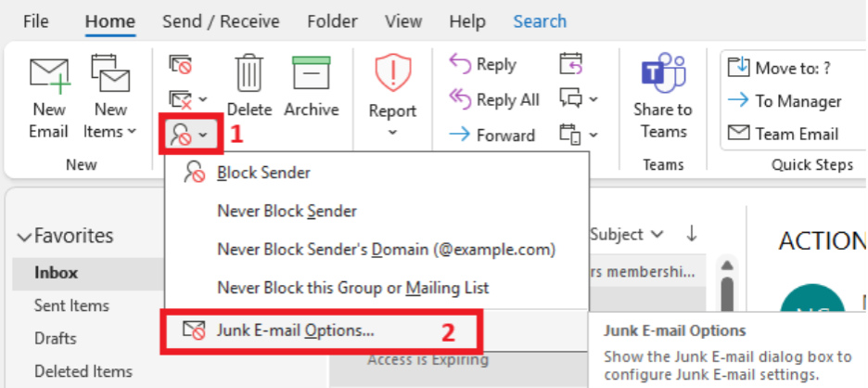The height and width of the screenshot is (388, 868).
Task: Choose Block Sender from the menu
Action: [x=377, y=173]
